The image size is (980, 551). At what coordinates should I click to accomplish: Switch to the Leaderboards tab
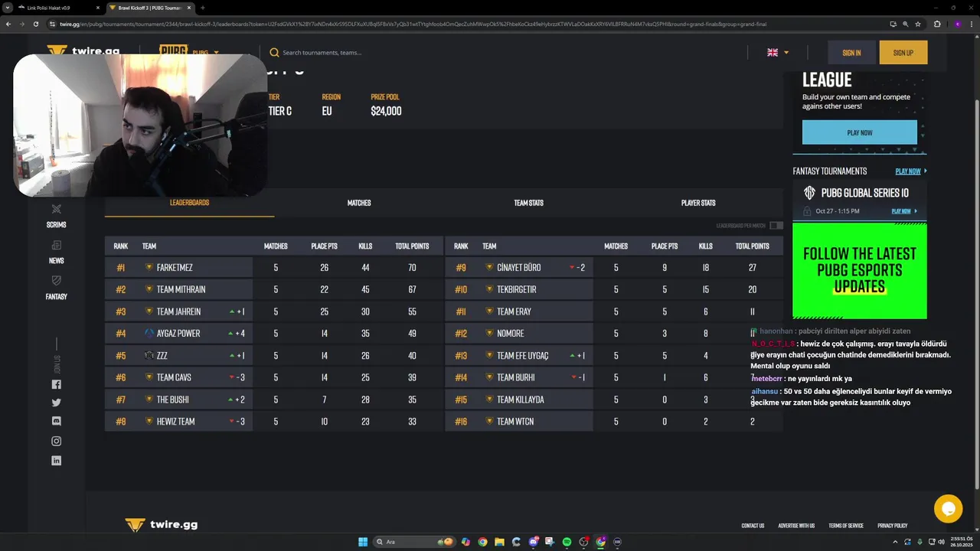pyautogui.click(x=189, y=203)
